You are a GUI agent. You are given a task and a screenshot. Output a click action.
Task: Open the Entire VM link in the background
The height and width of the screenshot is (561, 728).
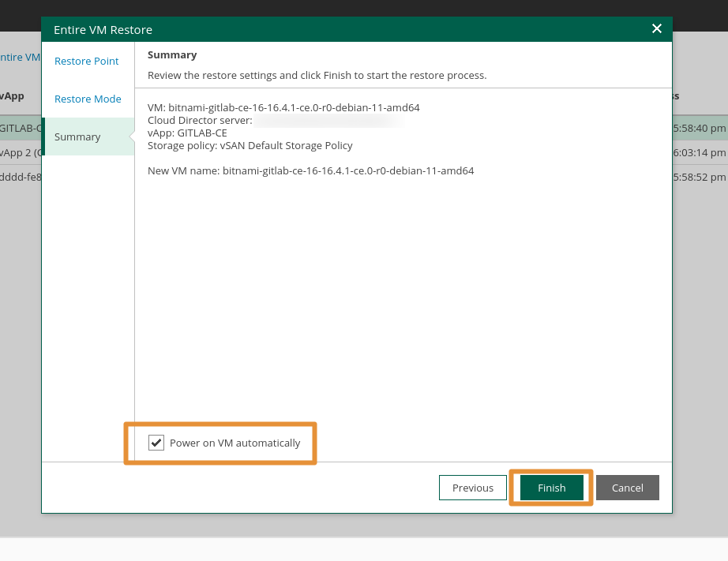click(x=16, y=57)
